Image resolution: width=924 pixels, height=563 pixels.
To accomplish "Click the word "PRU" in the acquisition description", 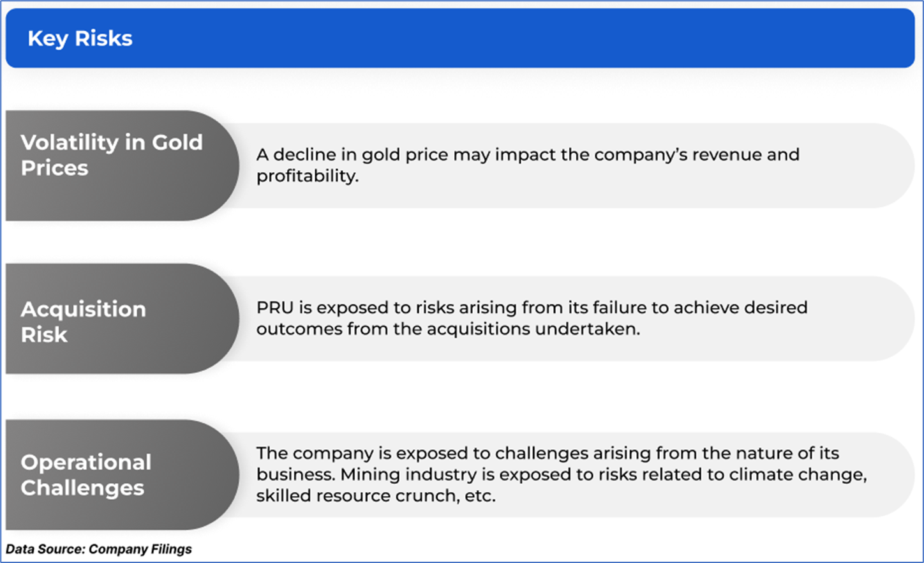I will tap(275, 308).
